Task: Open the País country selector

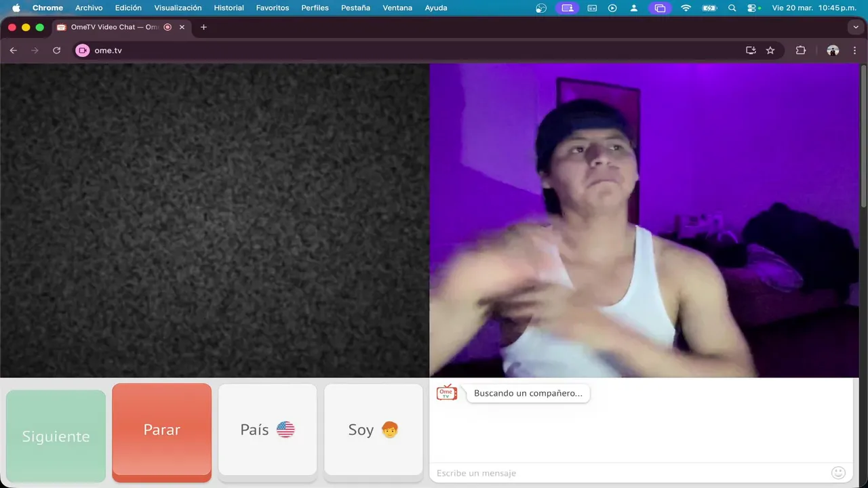Action: coord(267,430)
